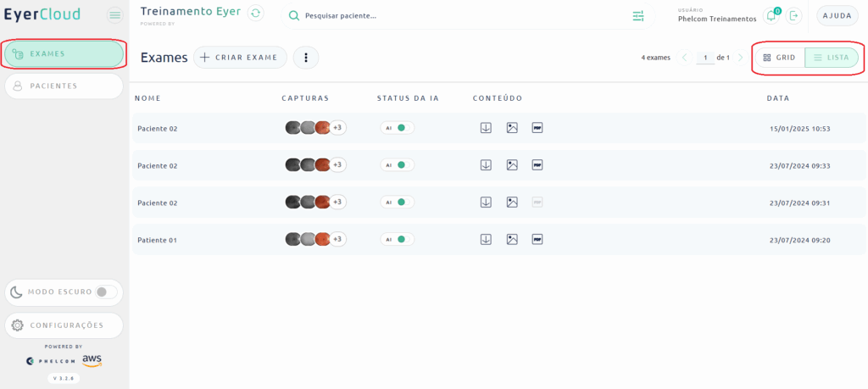
Task: Open the Pacientes section in the sidebar
Action: tap(64, 86)
